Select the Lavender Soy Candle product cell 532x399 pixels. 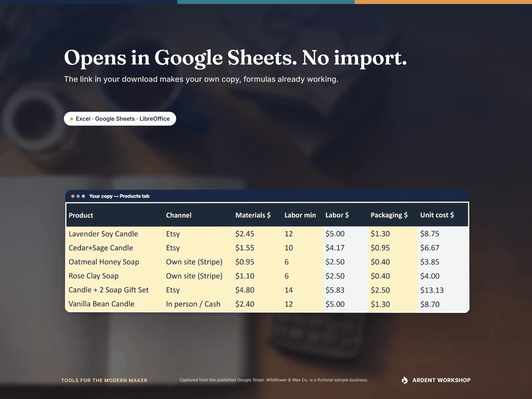click(x=103, y=234)
